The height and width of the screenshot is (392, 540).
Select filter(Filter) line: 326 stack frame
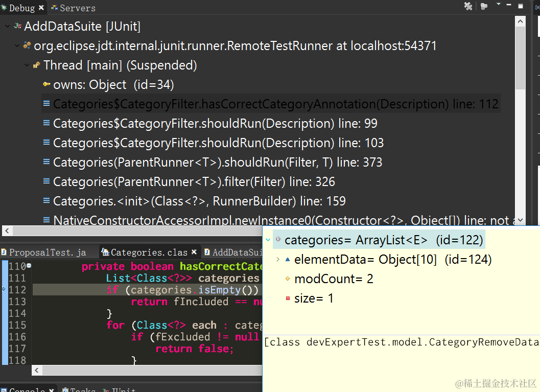click(194, 181)
